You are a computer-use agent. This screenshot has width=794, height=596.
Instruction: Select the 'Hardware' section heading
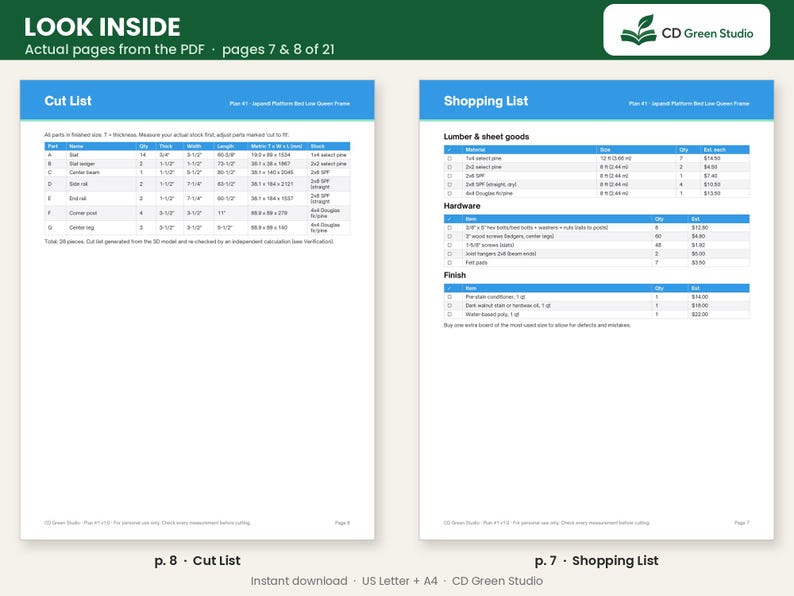coord(462,206)
